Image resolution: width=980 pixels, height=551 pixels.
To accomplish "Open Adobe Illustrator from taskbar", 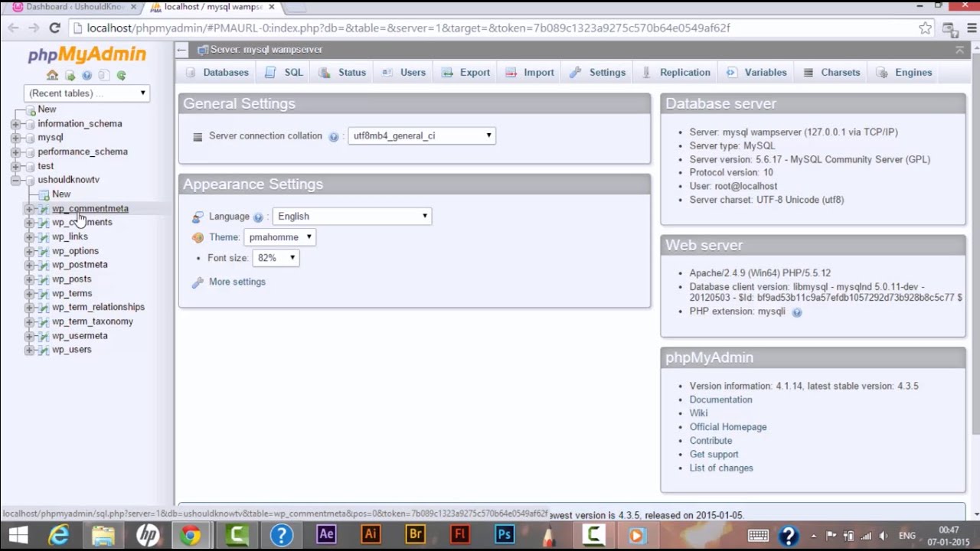I will click(371, 534).
